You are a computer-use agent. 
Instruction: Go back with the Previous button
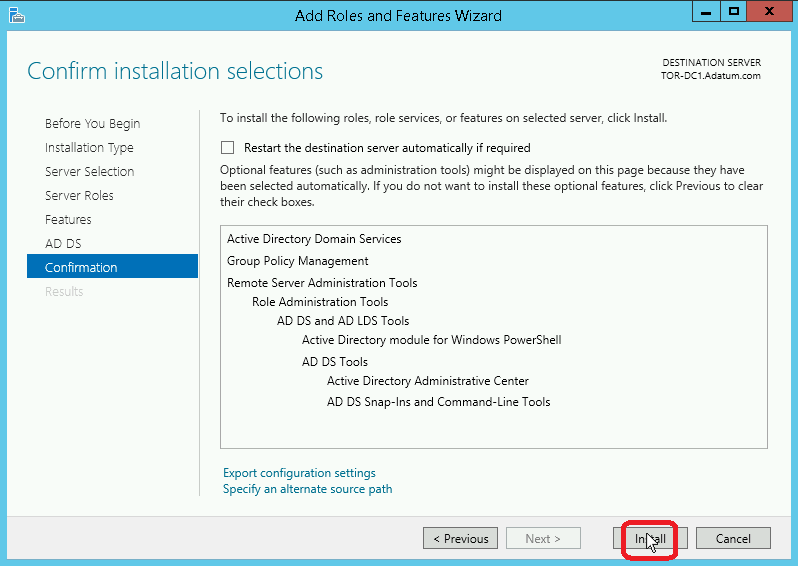coord(461,539)
